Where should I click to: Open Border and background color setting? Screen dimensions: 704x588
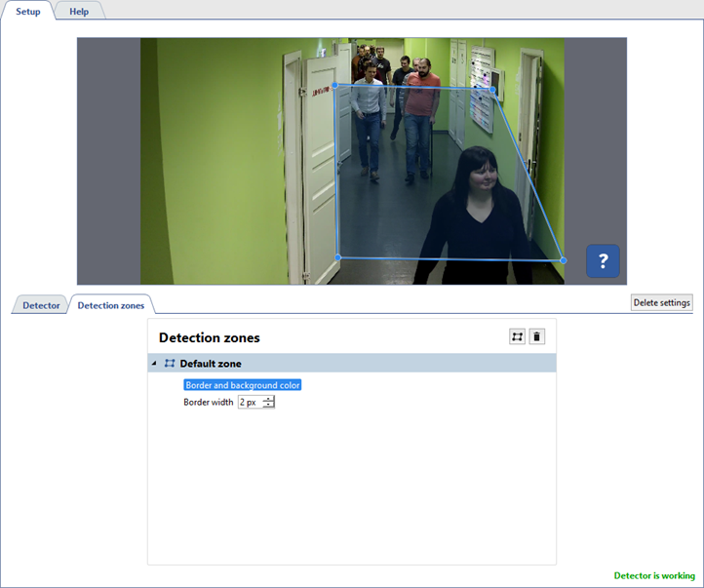pyautogui.click(x=243, y=385)
